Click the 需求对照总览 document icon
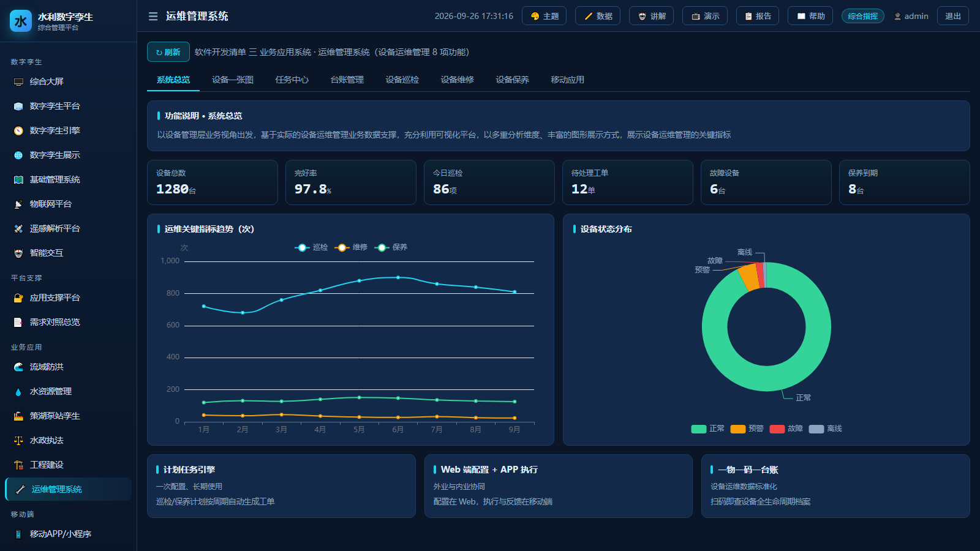 pos(18,323)
